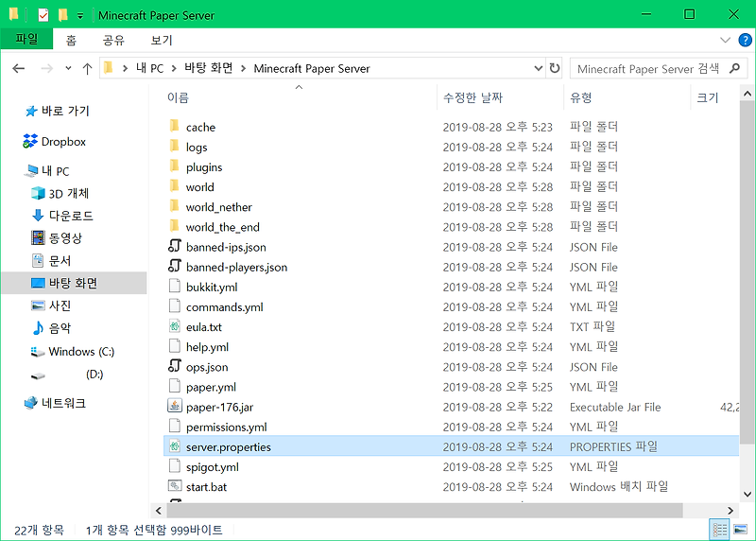Open the 공유 ribbon tab
The height and width of the screenshot is (541, 756).
point(113,40)
